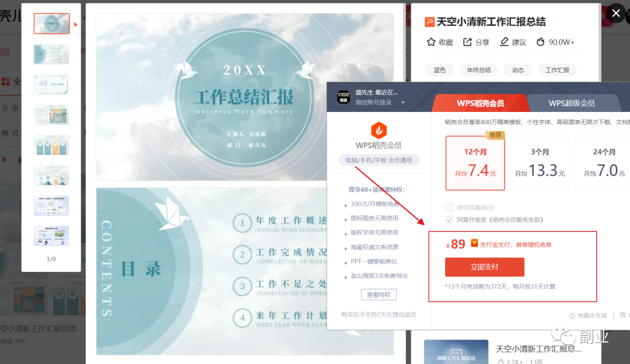Click the 年终总结 tag
The width and height of the screenshot is (630, 364).
(478, 70)
